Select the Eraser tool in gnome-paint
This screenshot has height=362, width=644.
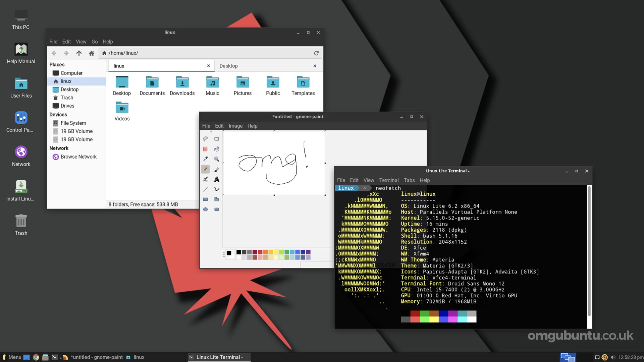click(205, 148)
